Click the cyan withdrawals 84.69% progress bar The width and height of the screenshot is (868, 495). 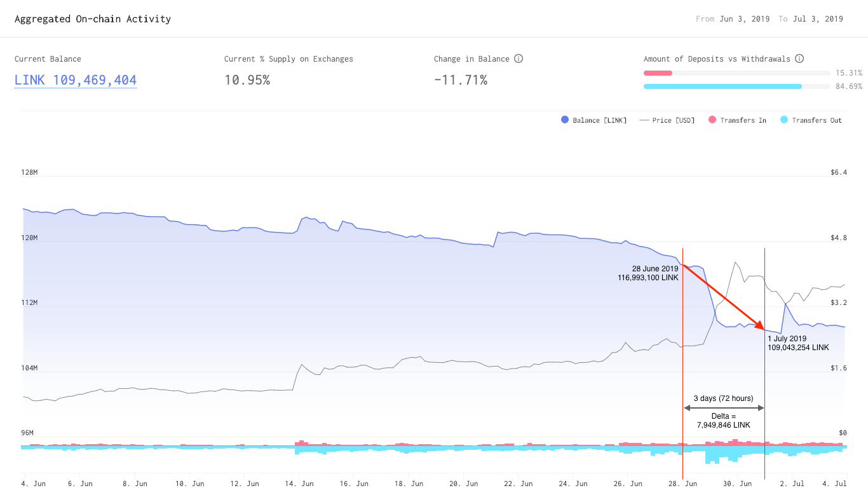pyautogui.click(x=722, y=86)
